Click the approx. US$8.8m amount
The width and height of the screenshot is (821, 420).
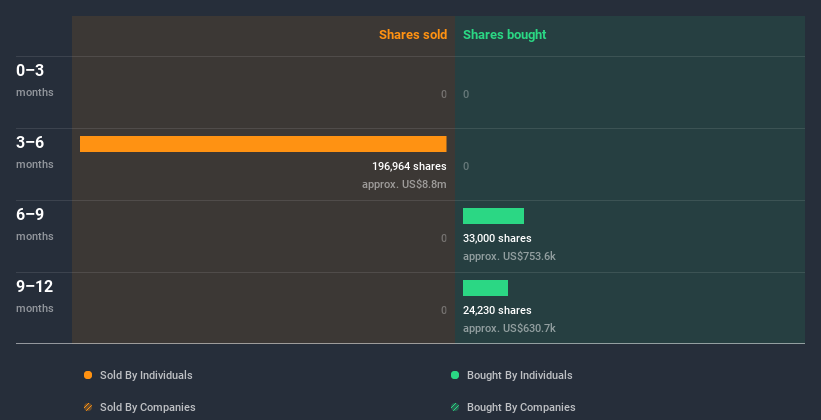coord(404,185)
